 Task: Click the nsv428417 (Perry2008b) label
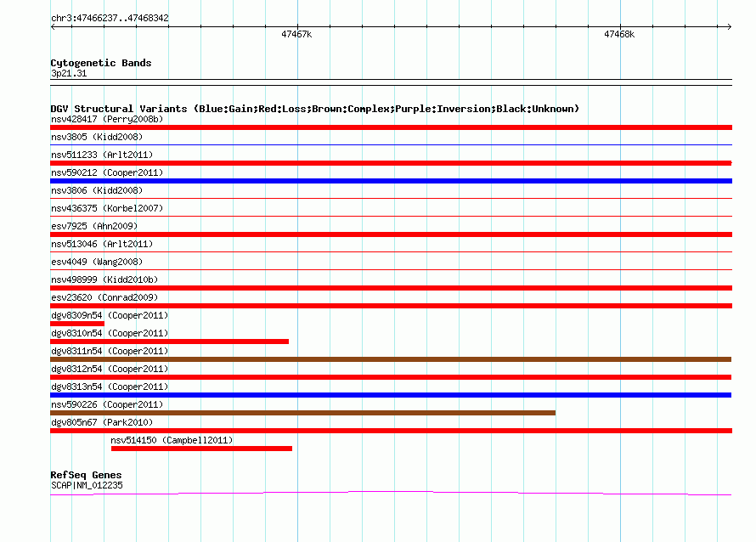107,119
